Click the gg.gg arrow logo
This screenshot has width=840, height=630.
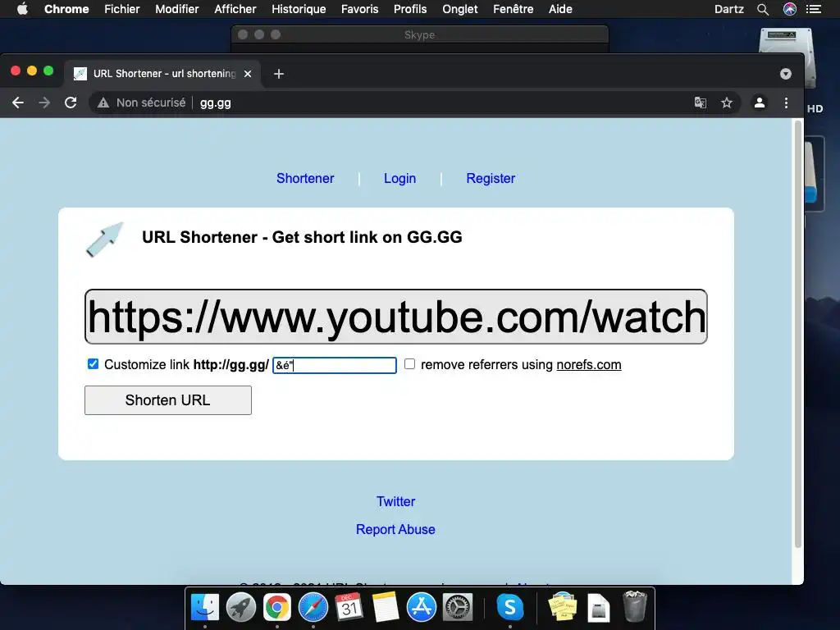tap(105, 240)
